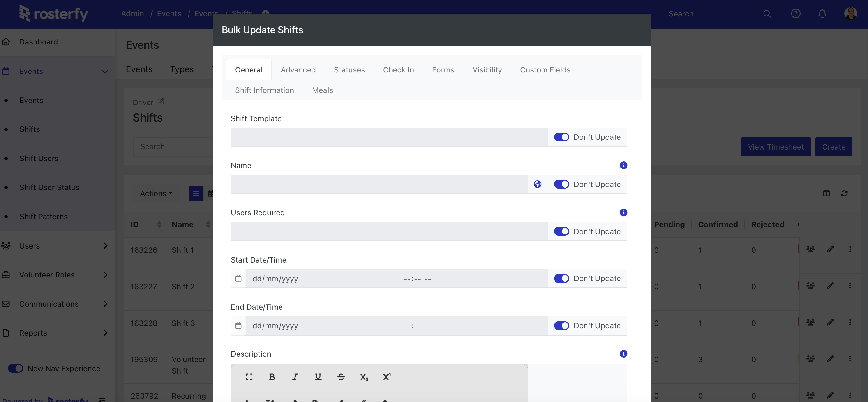Select the list view icon
868x402 pixels.
pyautogui.click(x=196, y=193)
